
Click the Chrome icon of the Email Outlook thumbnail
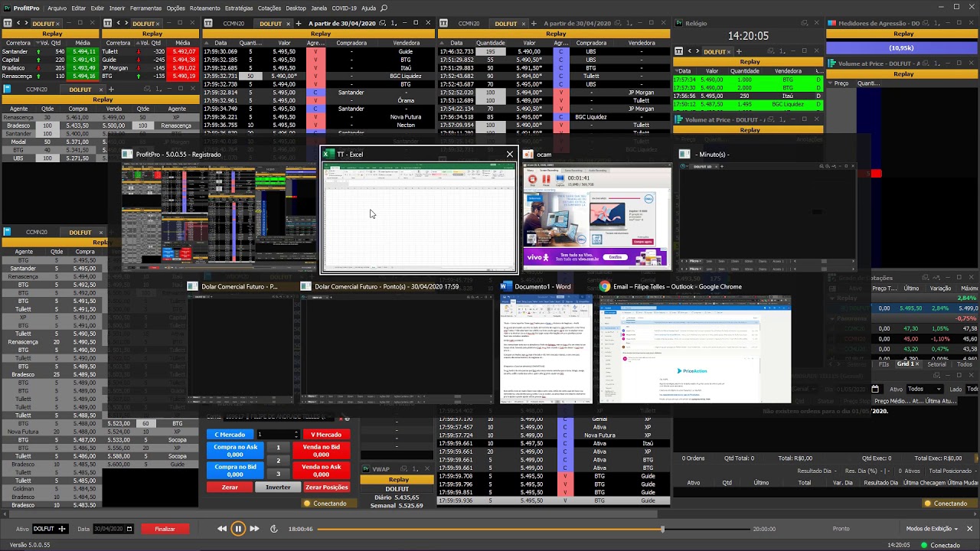point(605,287)
